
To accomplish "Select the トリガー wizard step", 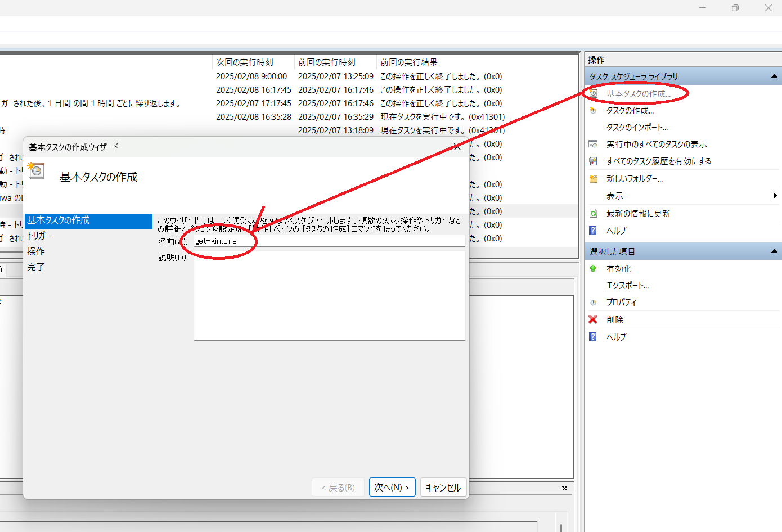I will tap(39, 236).
